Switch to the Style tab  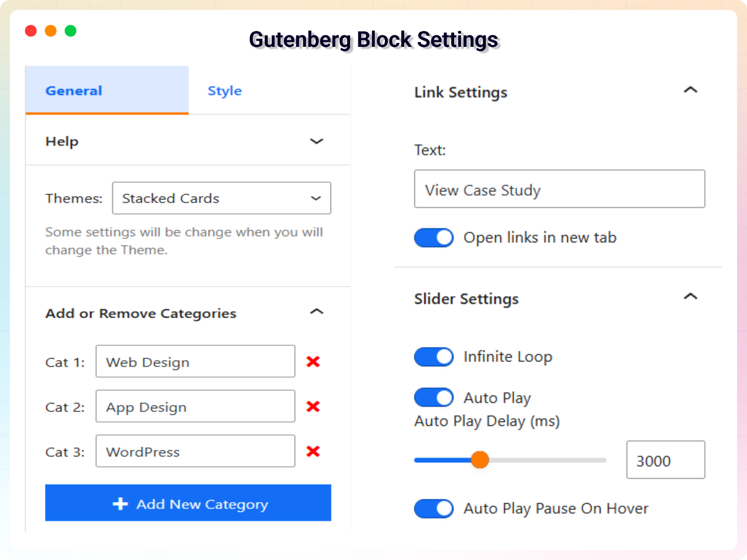(x=225, y=91)
